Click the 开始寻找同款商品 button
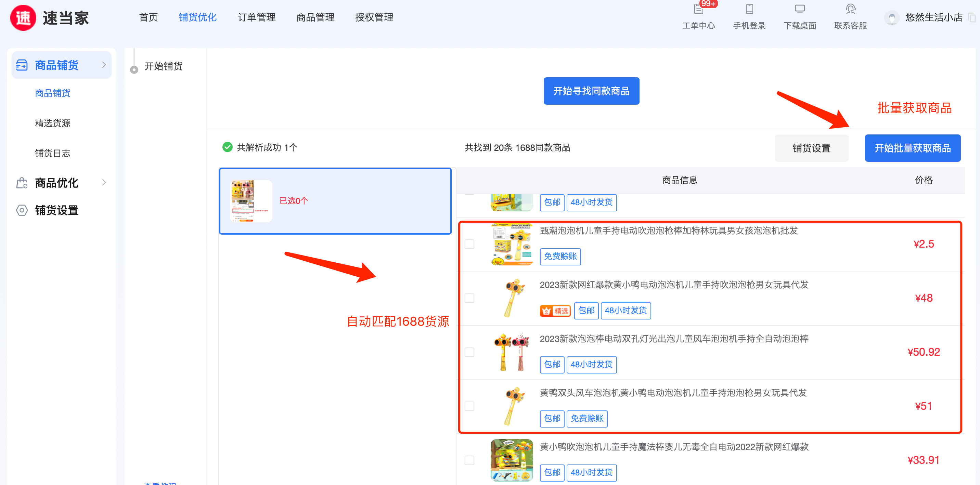 coord(591,91)
